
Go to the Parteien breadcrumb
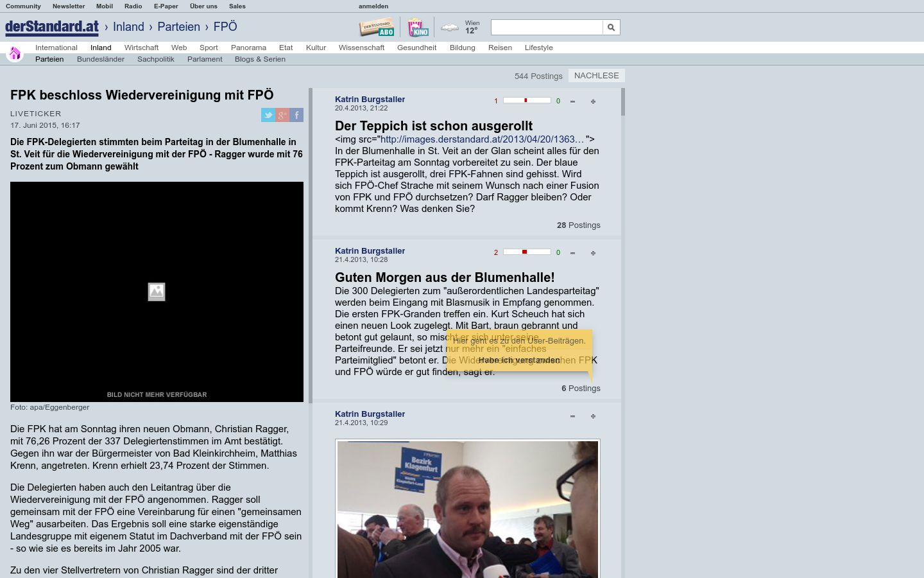click(x=179, y=27)
